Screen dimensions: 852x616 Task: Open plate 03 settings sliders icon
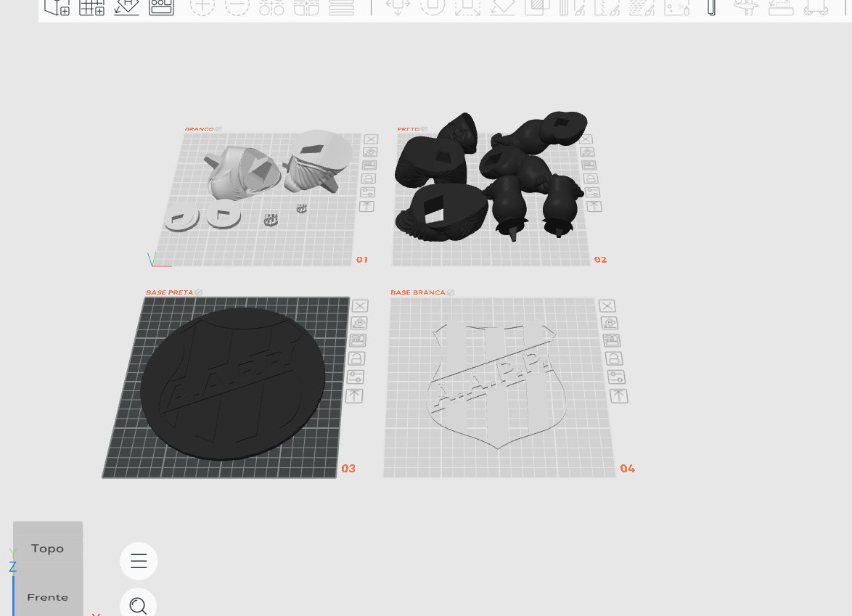(x=356, y=377)
